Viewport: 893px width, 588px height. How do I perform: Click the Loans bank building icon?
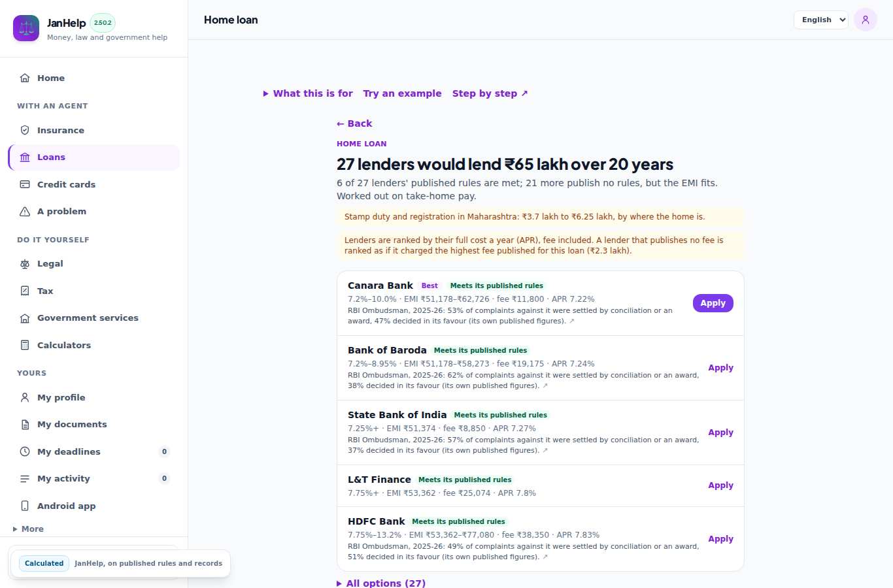tap(25, 157)
